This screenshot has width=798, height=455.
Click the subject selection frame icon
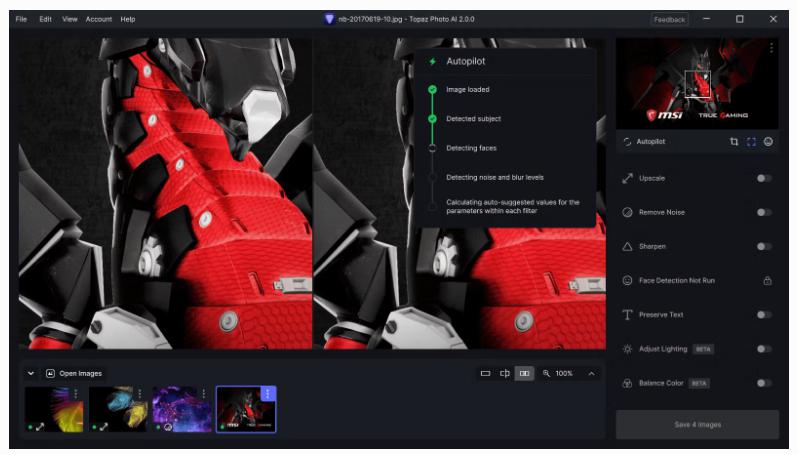tap(751, 142)
